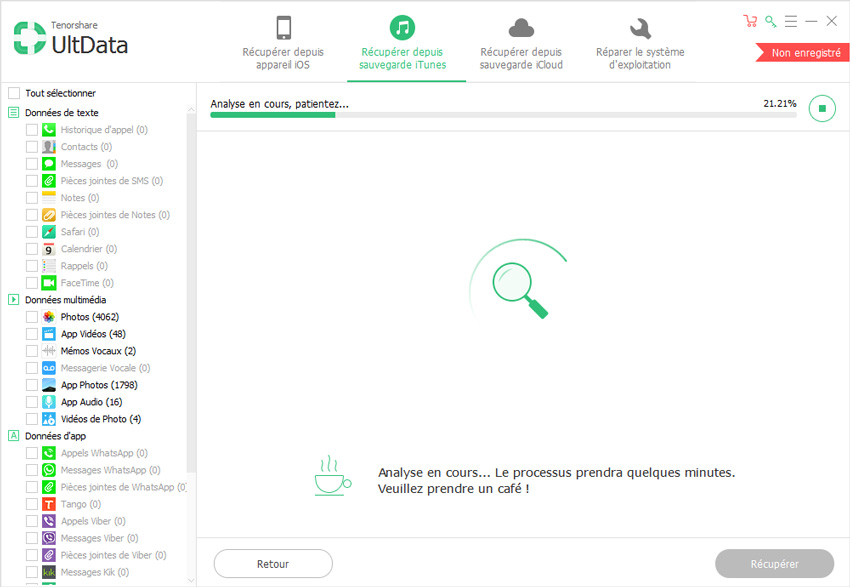Click the Tenorshare UltData logo
The width and height of the screenshot is (850, 587).
70,38
